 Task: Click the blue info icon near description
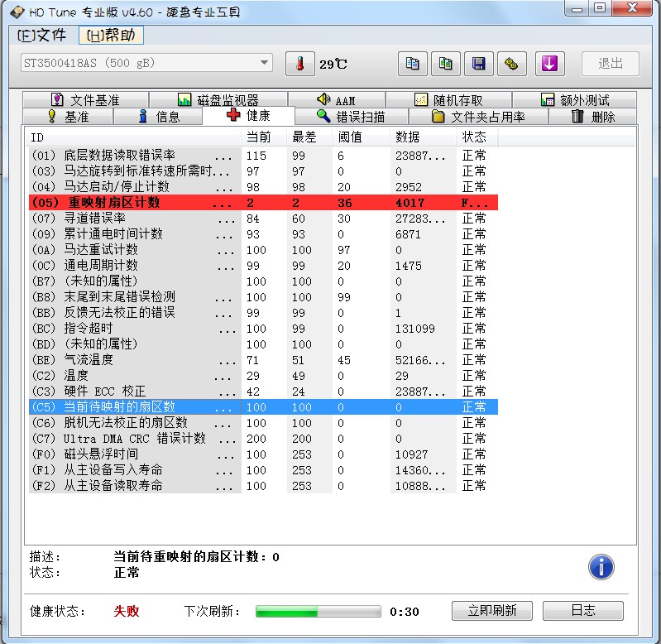click(x=601, y=567)
